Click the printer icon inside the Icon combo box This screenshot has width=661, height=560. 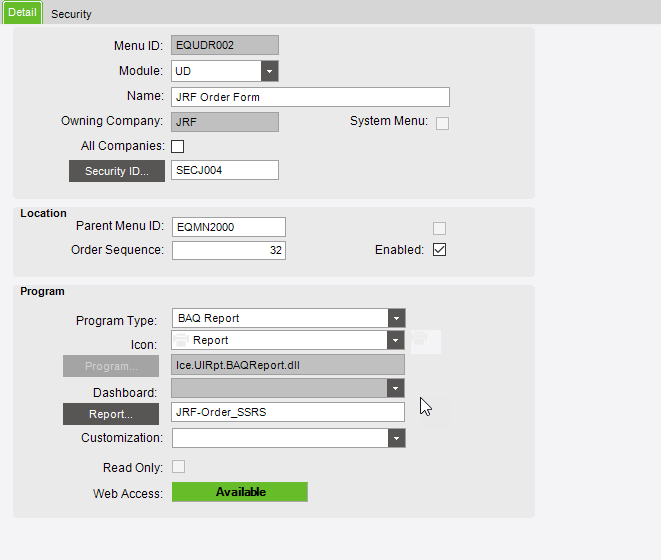181,339
